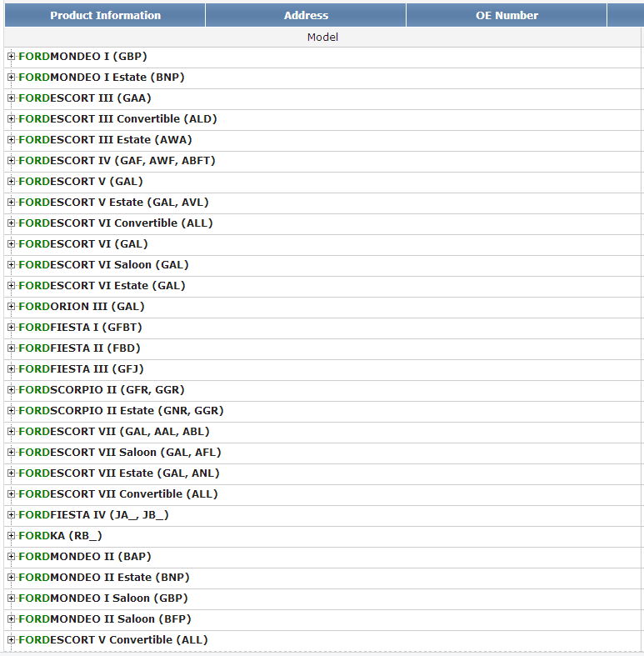Expand FORD ESCORT V Estate (GAL, AVL)

tap(12, 202)
